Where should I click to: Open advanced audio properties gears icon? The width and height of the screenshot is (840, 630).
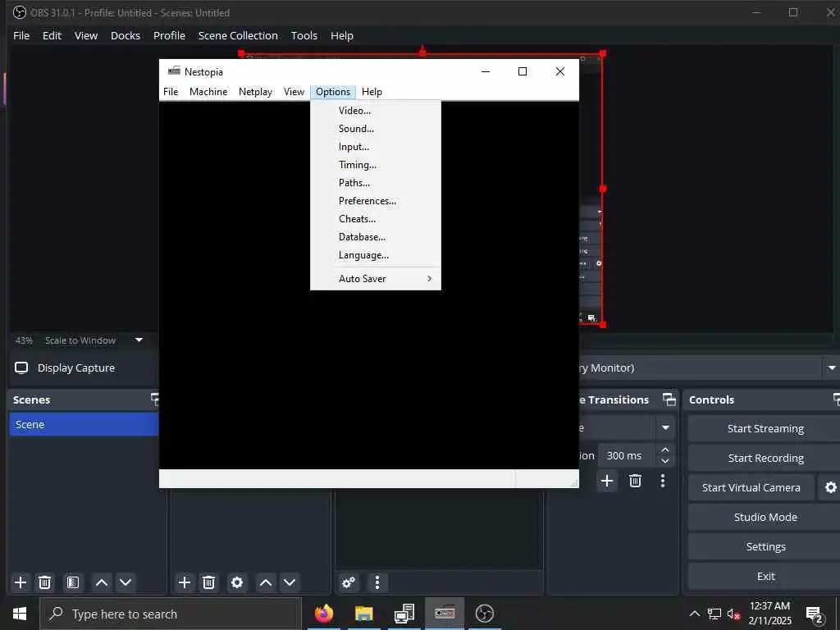(349, 582)
